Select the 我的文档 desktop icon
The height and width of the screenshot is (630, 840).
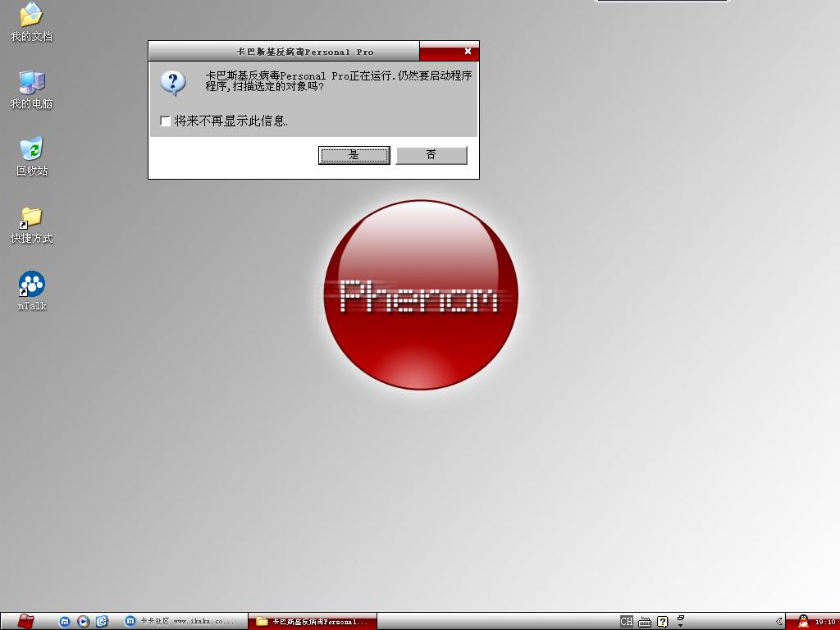tap(31, 22)
